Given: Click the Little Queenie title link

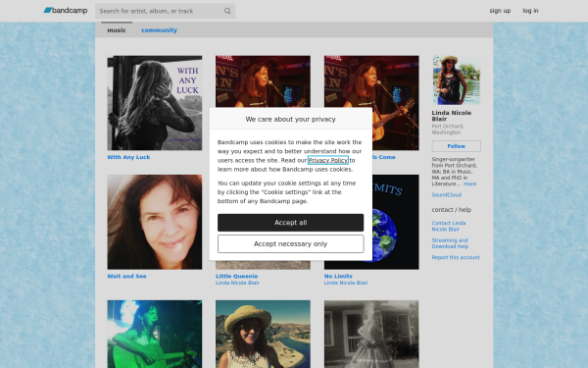Looking at the screenshot, I should [x=236, y=276].
